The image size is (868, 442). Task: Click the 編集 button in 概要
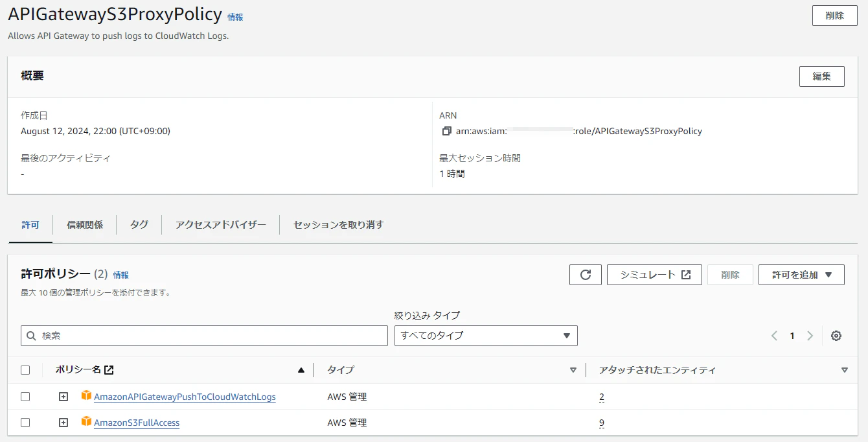coord(822,76)
